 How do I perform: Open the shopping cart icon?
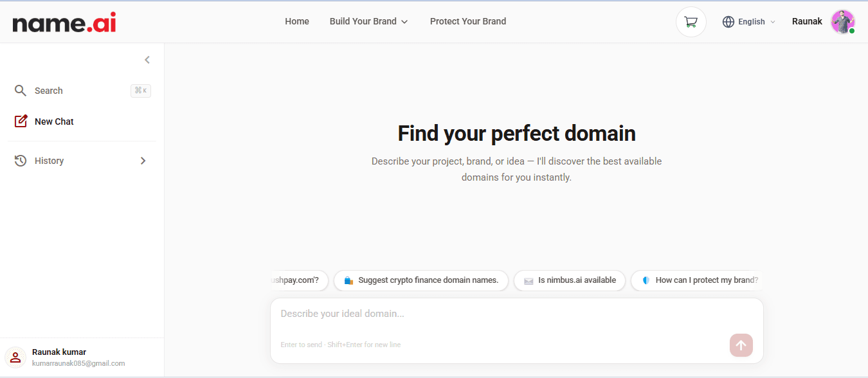pyautogui.click(x=691, y=22)
